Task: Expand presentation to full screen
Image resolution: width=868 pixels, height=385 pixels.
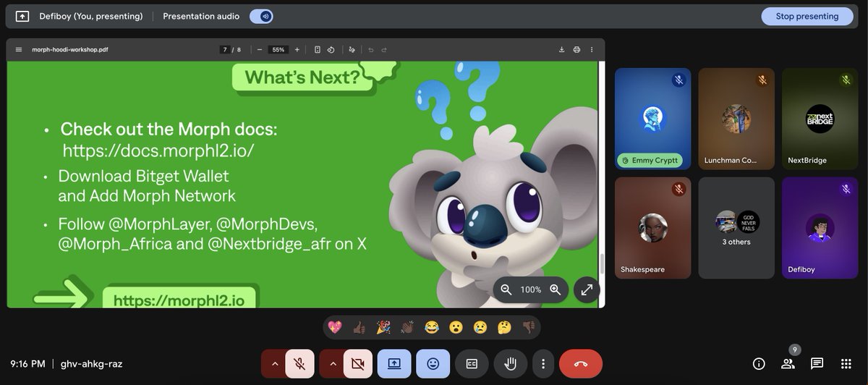Action: [587, 289]
